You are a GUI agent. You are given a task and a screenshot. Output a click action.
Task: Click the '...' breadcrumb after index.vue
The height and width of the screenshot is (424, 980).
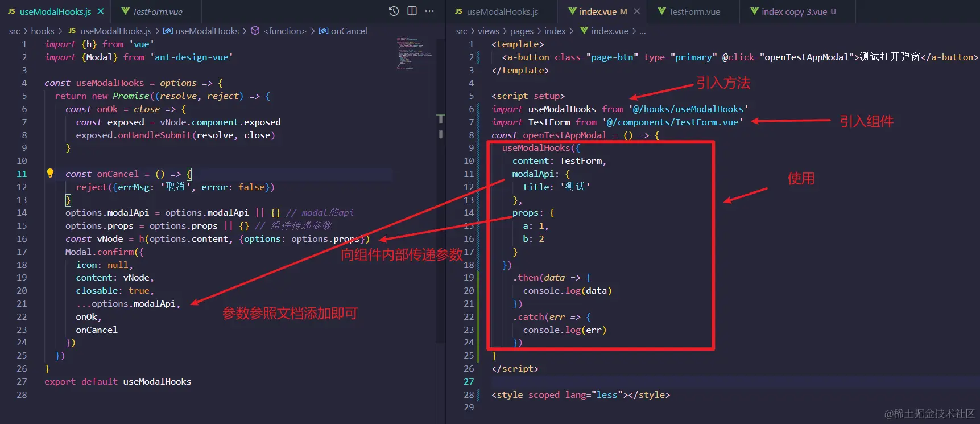(642, 31)
